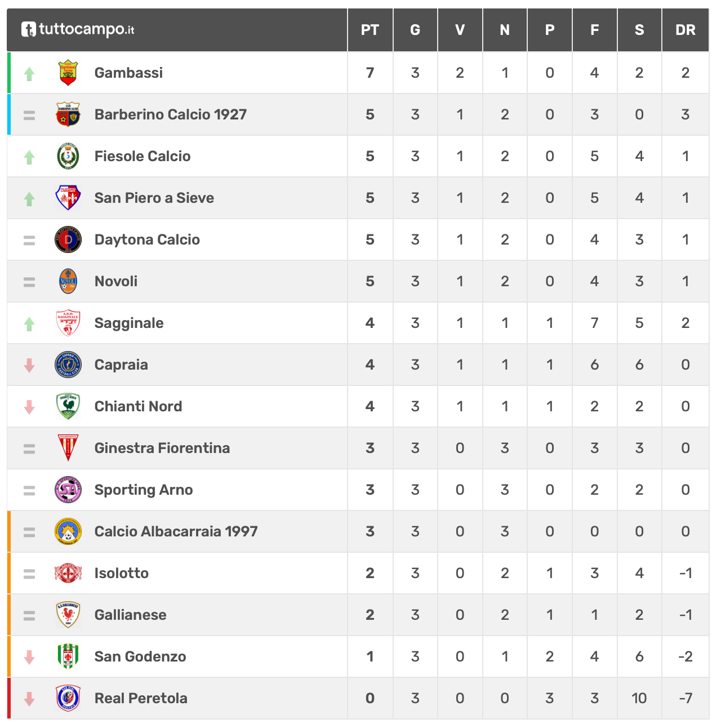The height and width of the screenshot is (728, 721).
Task: Click the Real Peretola crest
Action: (x=68, y=698)
